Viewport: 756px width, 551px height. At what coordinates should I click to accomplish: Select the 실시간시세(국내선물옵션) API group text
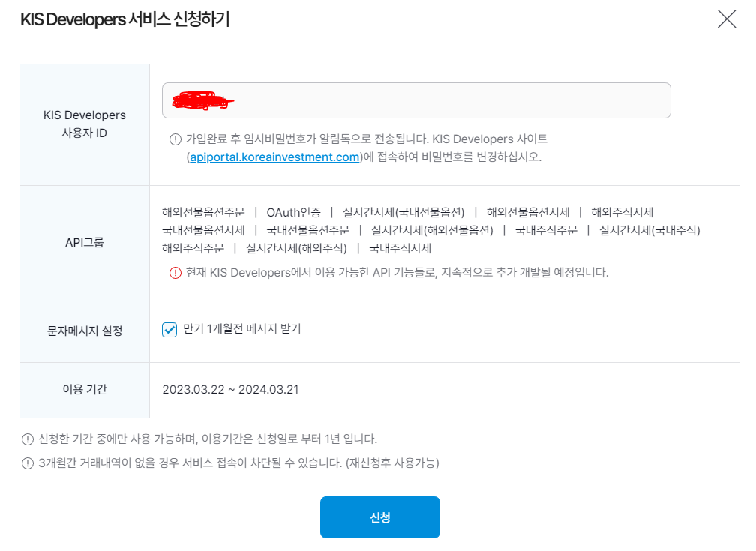pyautogui.click(x=403, y=213)
